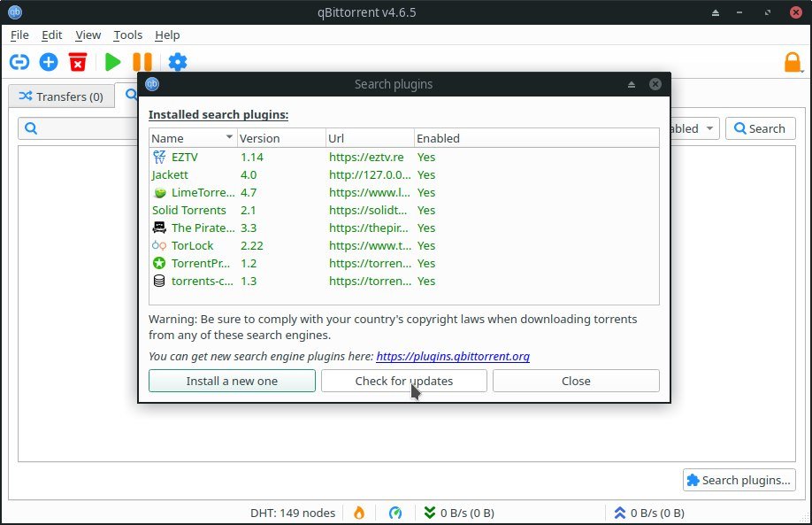Sort plugins by the Name column header
The image size is (812, 525).
tap(192, 138)
